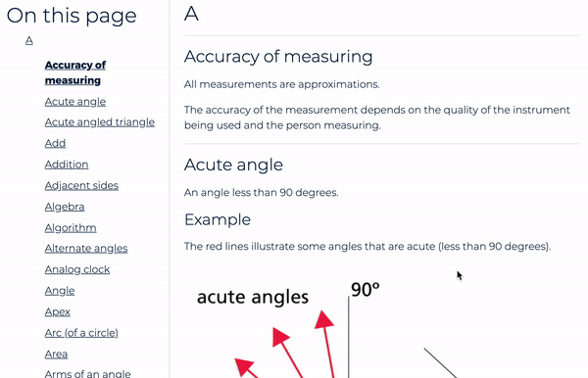Click the Apex sidebar link
Screen dimensions: 588x378
tap(58, 311)
